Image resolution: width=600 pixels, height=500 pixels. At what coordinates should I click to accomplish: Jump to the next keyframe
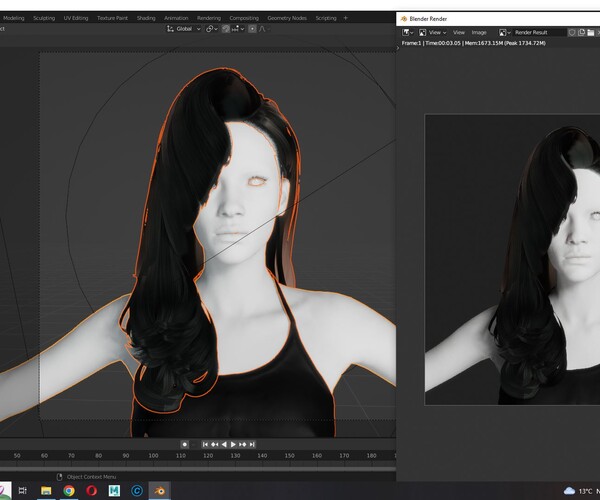pyautogui.click(x=243, y=445)
